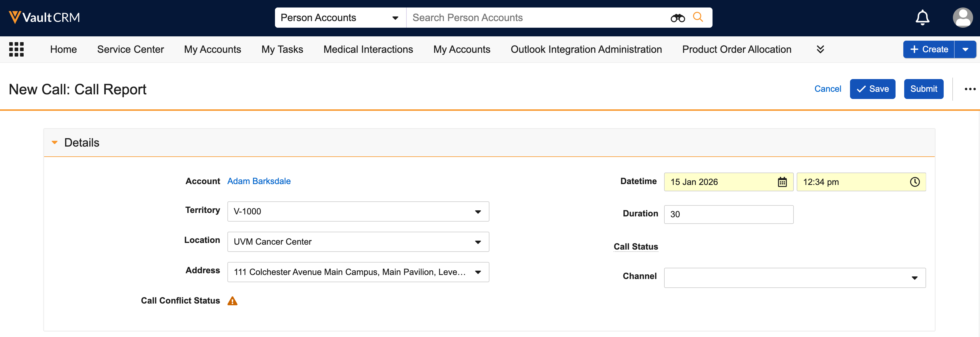Open the app launcher grid icon

16,50
